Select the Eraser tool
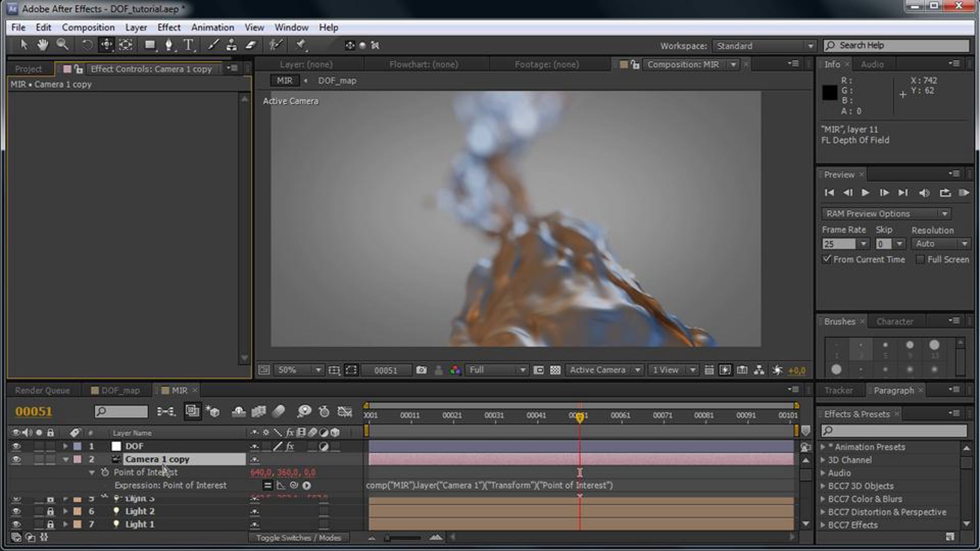This screenshot has height=551, width=980. click(251, 45)
